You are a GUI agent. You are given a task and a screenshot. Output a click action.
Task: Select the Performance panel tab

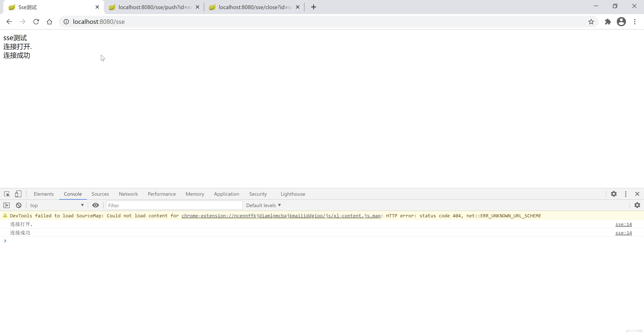pos(162,194)
